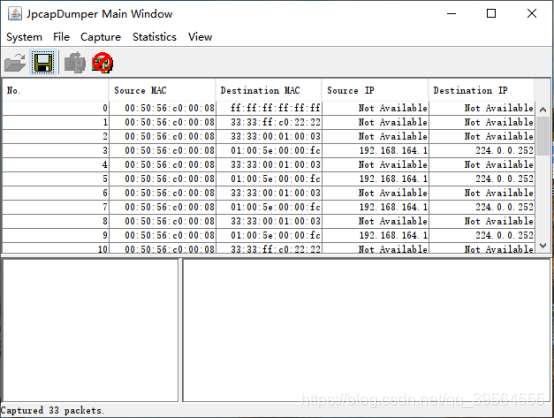Open the Statistics menu

coord(154,37)
